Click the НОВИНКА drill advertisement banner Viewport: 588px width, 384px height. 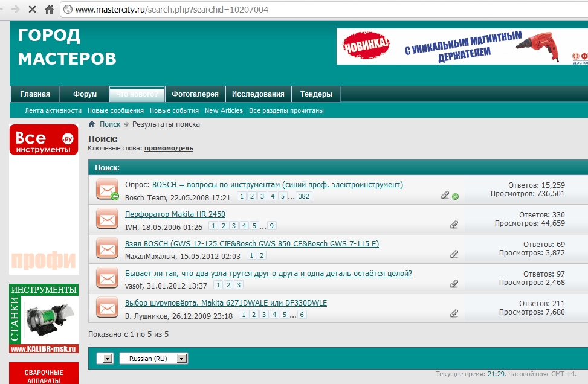462,46
